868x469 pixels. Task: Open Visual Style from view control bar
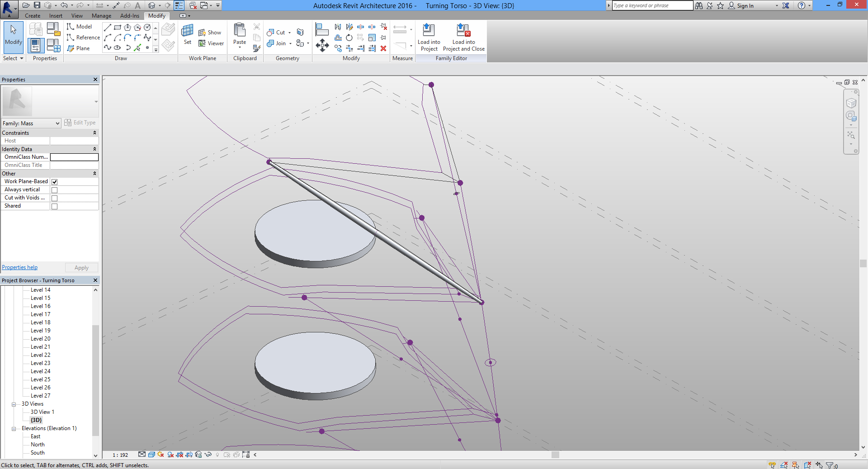coord(151,455)
